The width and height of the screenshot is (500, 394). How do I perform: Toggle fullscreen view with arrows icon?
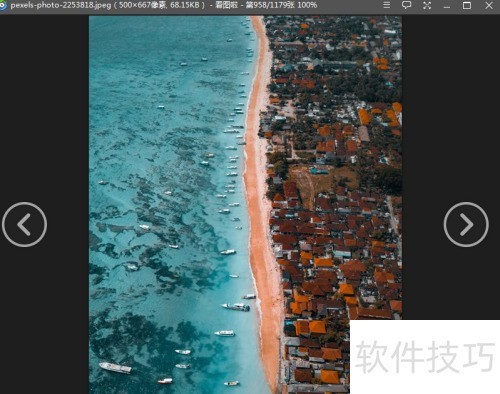point(427,5)
